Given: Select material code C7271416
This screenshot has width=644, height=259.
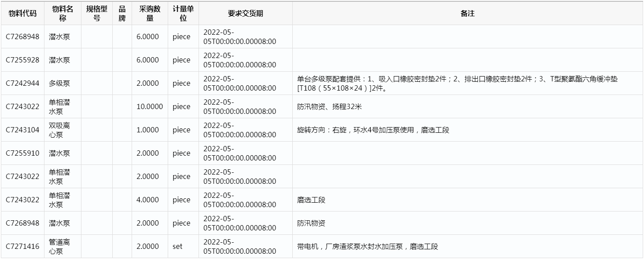Looking at the screenshot, I should tap(22, 246).
